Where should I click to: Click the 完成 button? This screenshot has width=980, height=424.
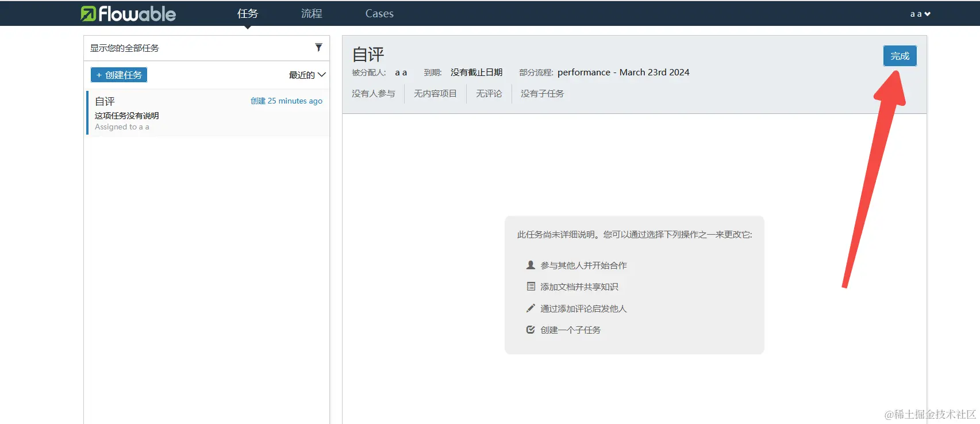click(900, 56)
